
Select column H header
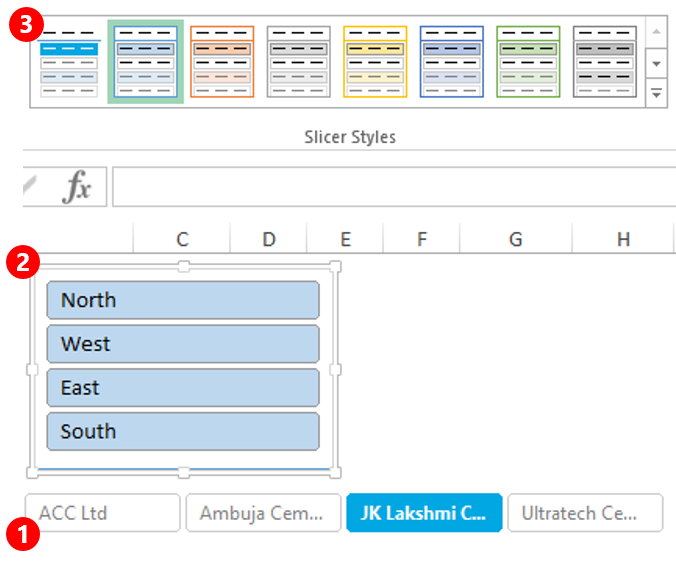pos(623,238)
